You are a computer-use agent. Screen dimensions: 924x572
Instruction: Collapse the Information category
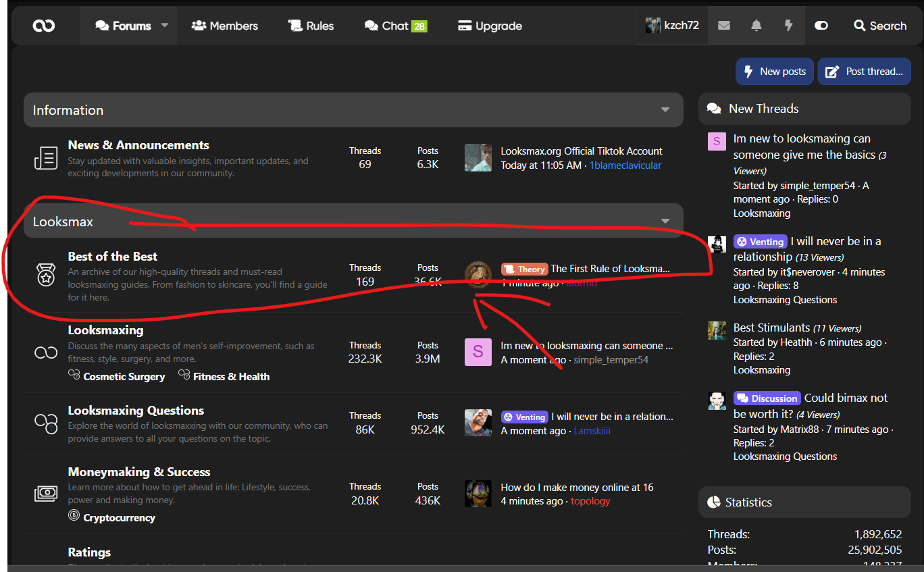click(665, 110)
